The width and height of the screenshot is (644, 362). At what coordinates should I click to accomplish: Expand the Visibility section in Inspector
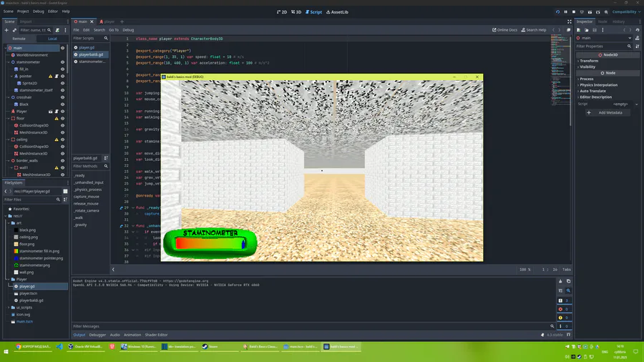coord(587,67)
